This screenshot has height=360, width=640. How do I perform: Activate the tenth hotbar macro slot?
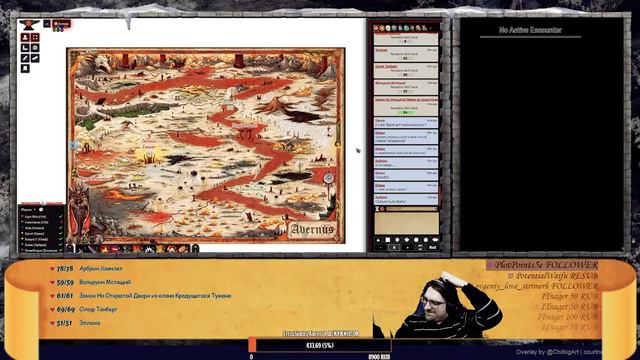click(184, 249)
